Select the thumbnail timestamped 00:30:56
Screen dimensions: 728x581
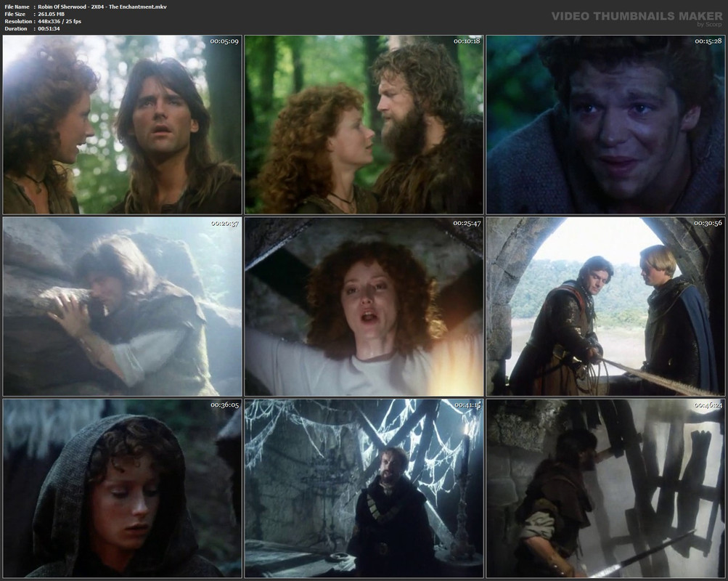tap(605, 306)
